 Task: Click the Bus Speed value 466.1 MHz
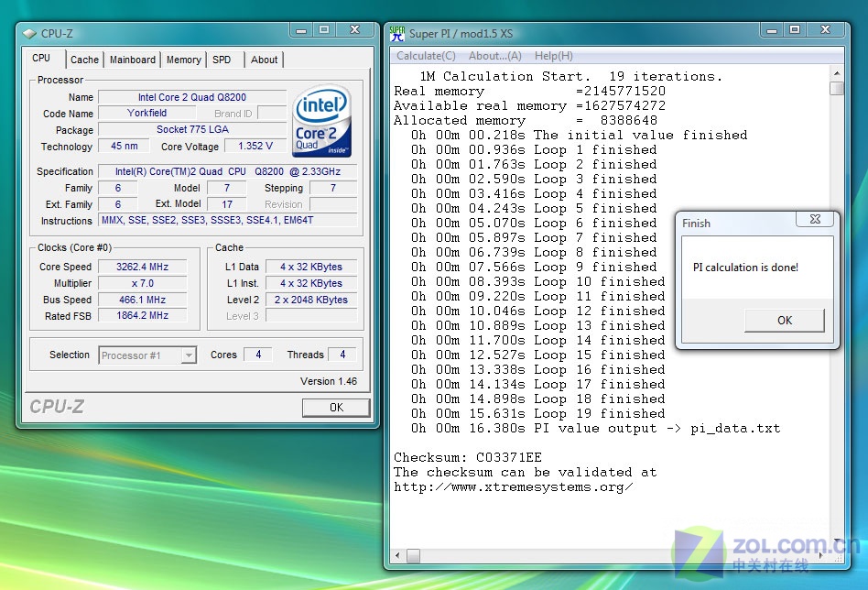142,300
